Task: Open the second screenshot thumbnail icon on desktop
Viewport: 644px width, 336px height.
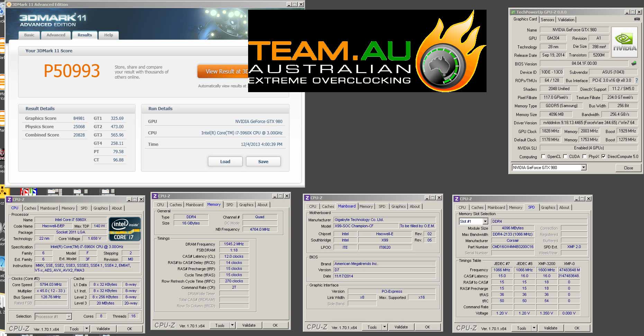Action: pos(81,191)
